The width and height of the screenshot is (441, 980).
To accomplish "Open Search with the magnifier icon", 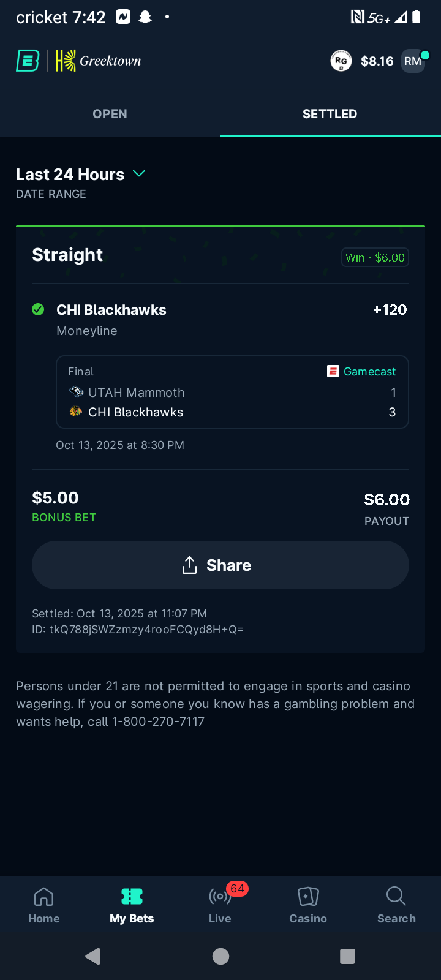I will pyautogui.click(x=396, y=897).
